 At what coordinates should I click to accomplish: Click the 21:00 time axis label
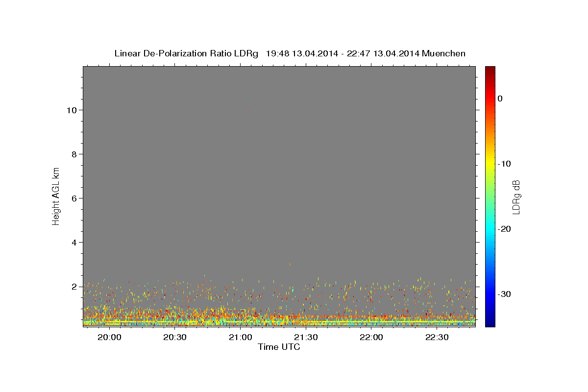click(241, 338)
